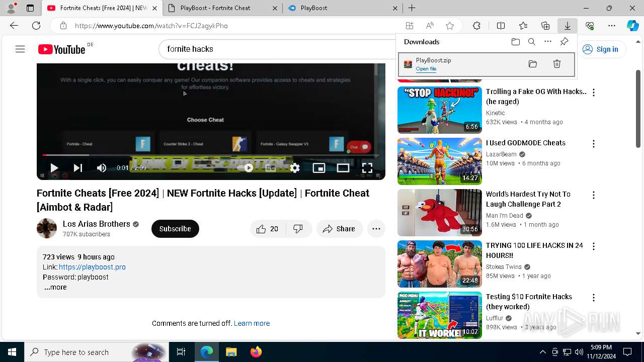The image size is (644, 362).
Task: Open the Windows Start menu
Action: (12, 352)
